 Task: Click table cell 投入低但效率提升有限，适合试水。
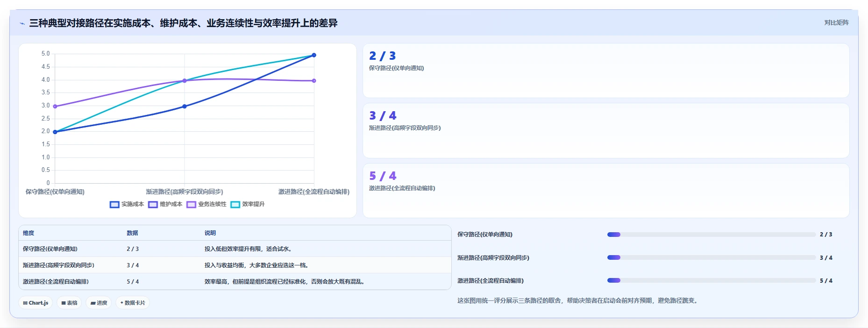[249, 249]
